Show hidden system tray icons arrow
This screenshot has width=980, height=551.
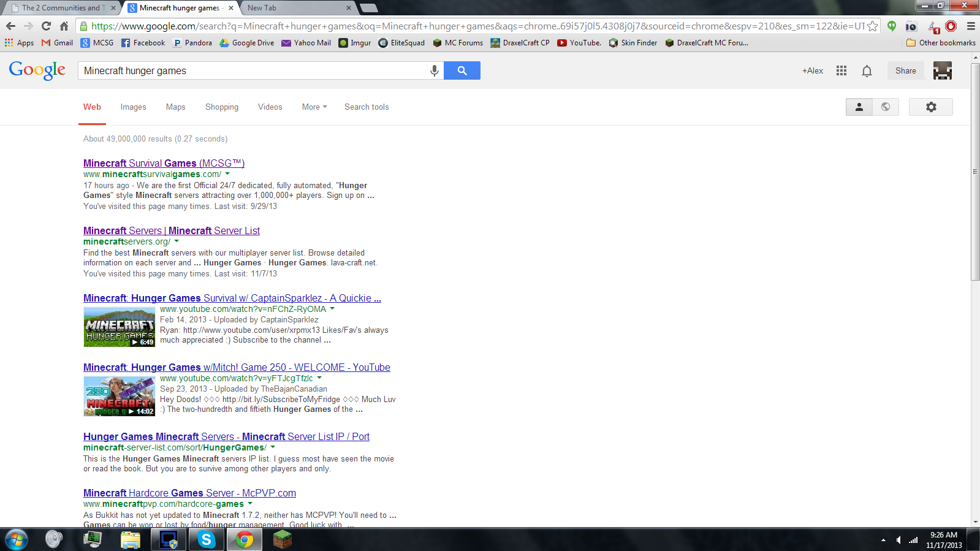coord(883,540)
